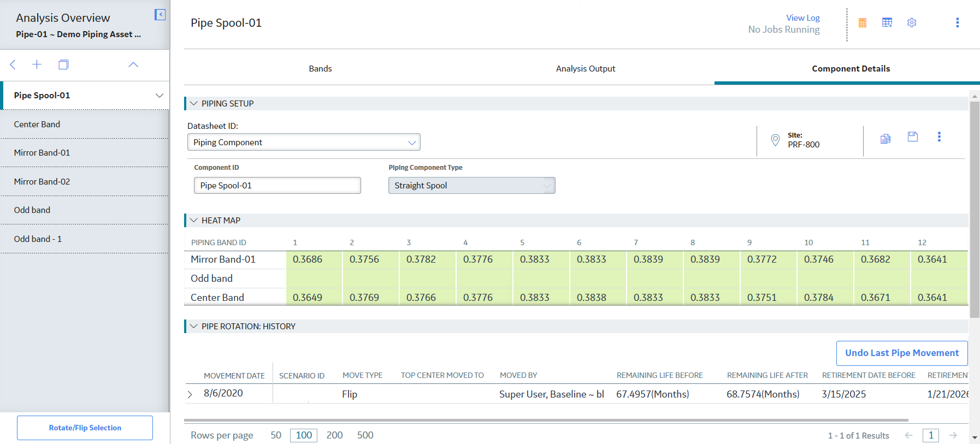Image resolution: width=980 pixels, height=444 pixels.
Task: Click page number 1 box
Action: tap(931, 435)
